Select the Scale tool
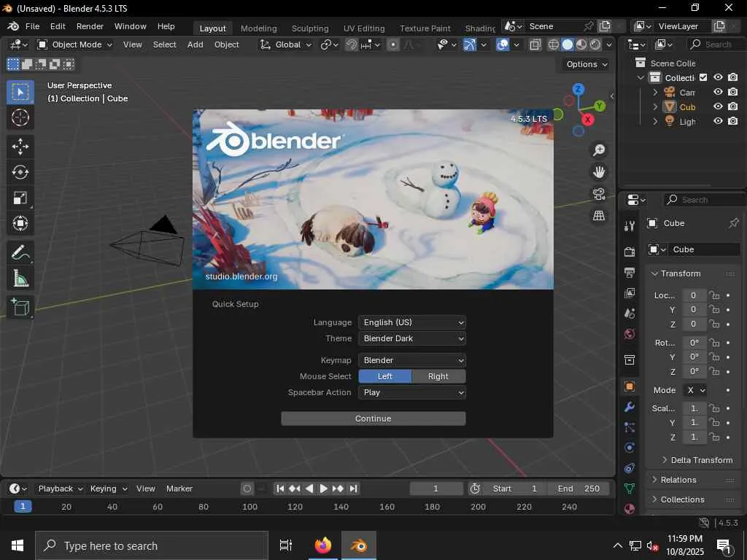Screen dimensions: 747x560 point(20,198)
